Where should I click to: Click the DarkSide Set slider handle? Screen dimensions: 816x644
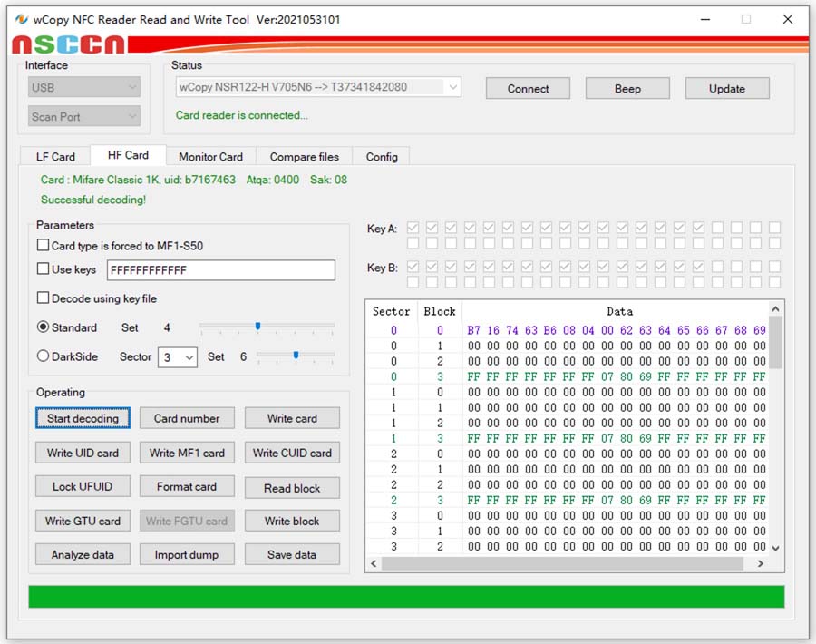(x=296, y=356)
